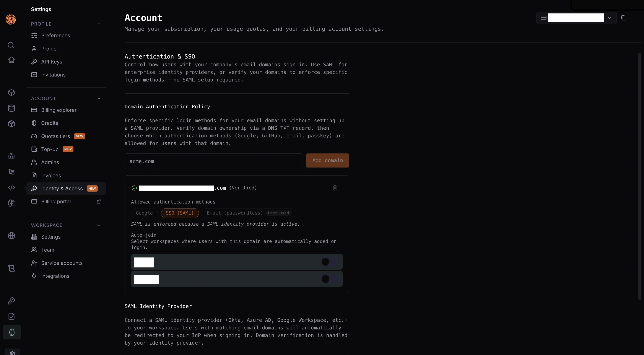Open the database icon in the sidebar
This screenshot has height=355, width=644.
[x=11, y=108]
